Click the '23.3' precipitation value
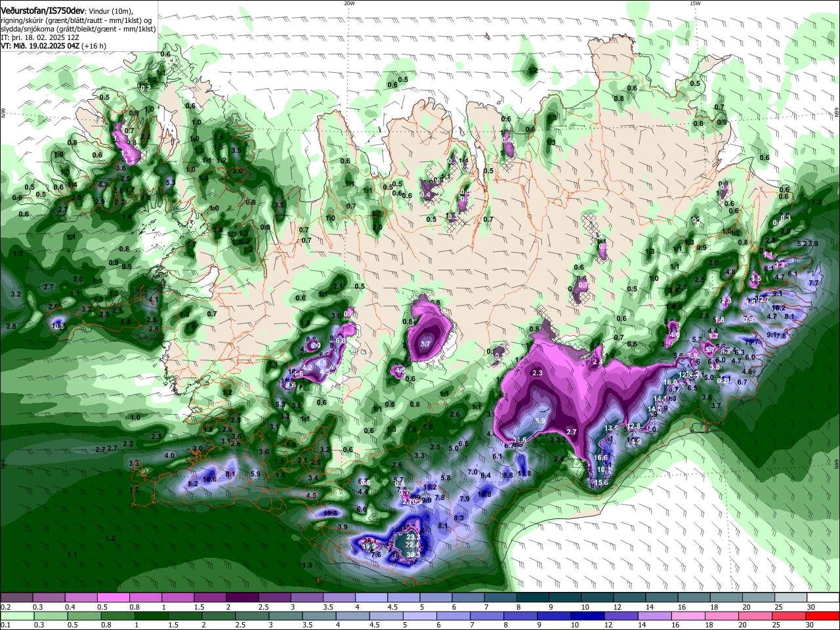The height and width of the screenshot is (630, 840). (x=413, y=537)
